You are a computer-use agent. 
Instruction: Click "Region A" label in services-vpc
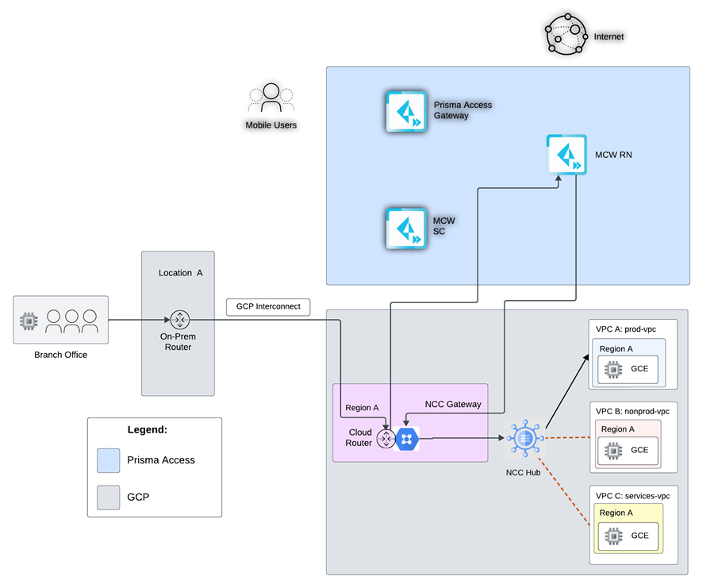pyautogui.click(x=616, y=513)
